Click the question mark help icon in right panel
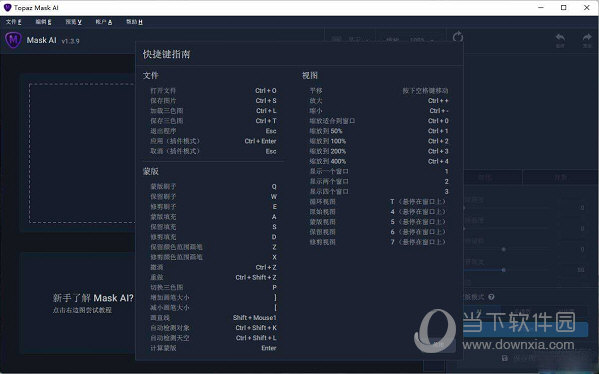The width and height of the screenshot is (599, 374). 491,297
